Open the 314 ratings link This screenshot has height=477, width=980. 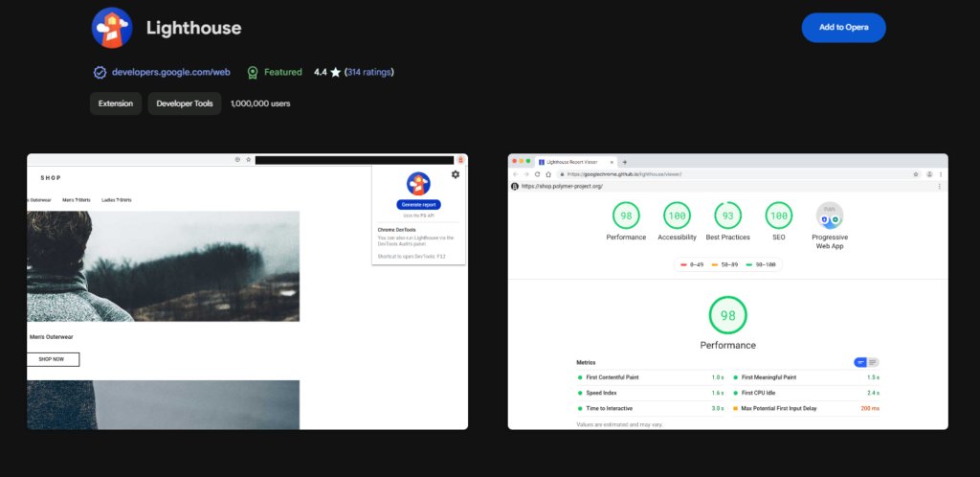(x=368, y=72)
